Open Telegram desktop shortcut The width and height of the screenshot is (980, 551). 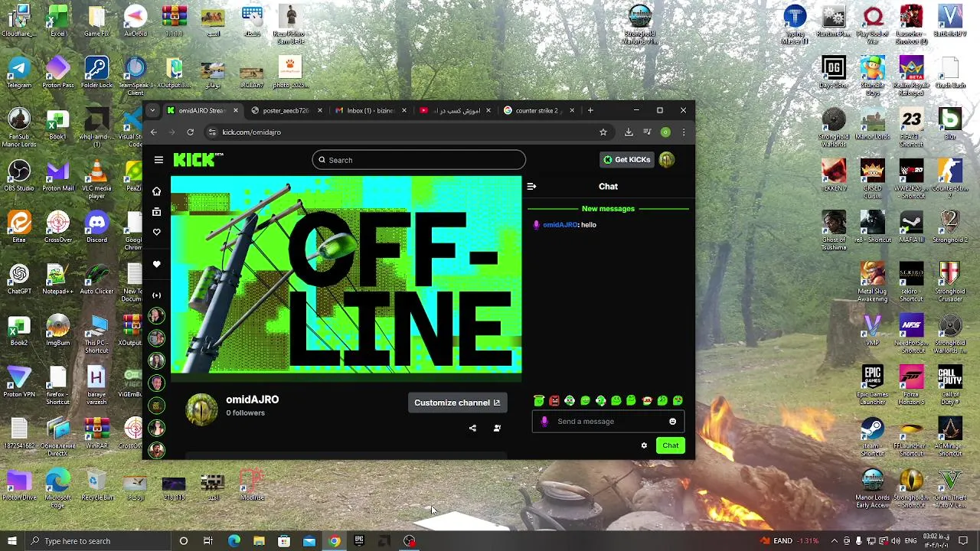pyautogui.click(x=19, y=73)
